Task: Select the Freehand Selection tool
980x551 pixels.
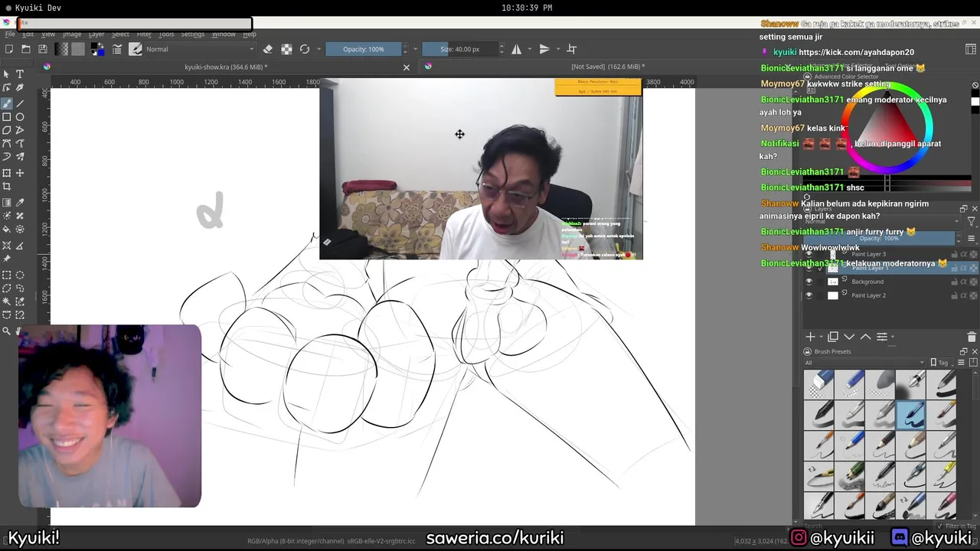Action: click(x=20, y=289)
